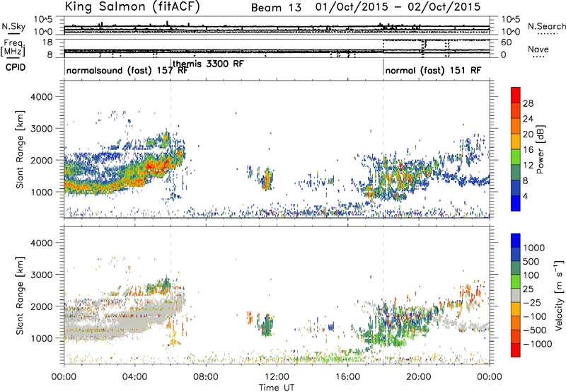566x392 pixels.
Task: Click the 06:00 dashed CPID marker in the velocity panel
Action: tap(171, 295)
